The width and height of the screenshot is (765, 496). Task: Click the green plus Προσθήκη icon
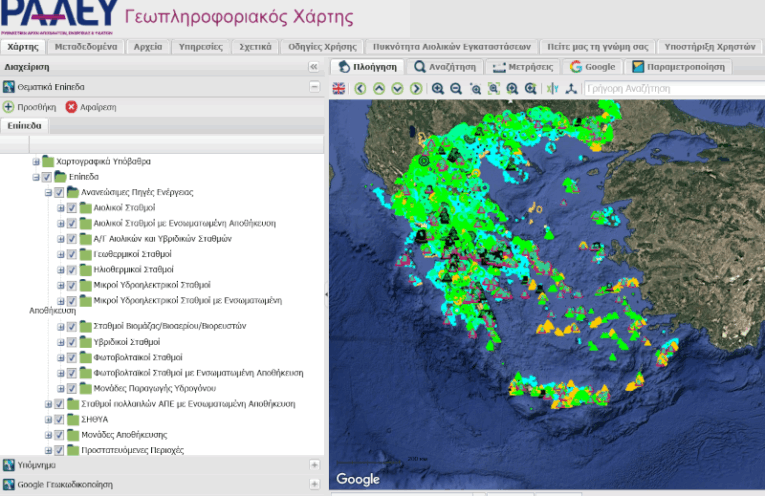[8, 107]
